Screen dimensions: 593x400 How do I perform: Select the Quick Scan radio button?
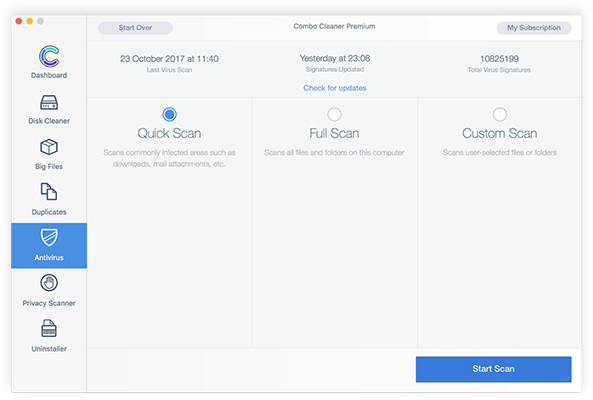169,114
